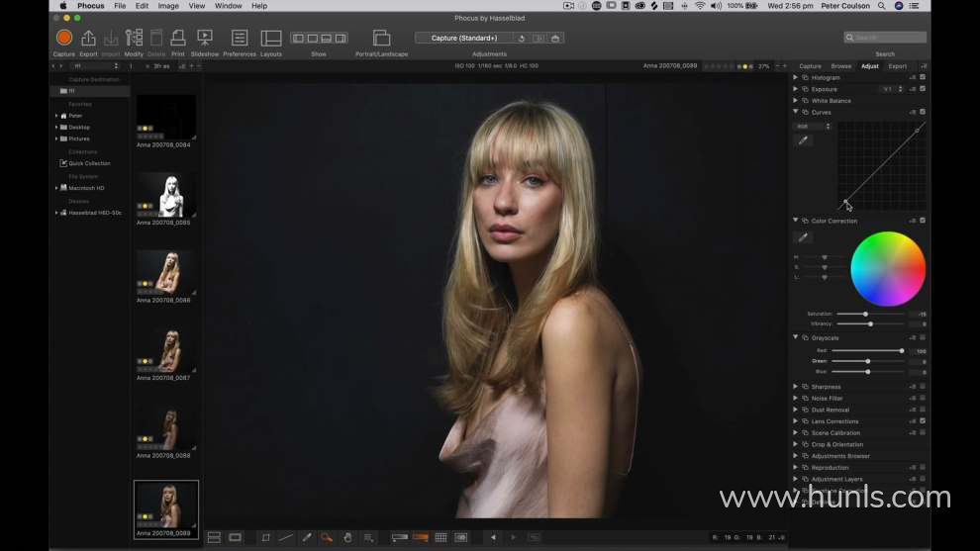Expand the Exposure section

(x=796, y=89)
